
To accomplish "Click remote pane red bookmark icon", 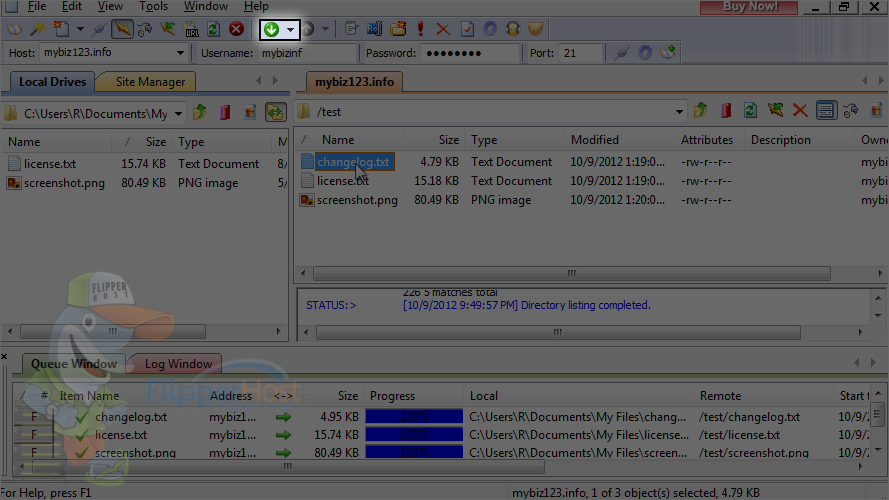I will coord(726,110).
